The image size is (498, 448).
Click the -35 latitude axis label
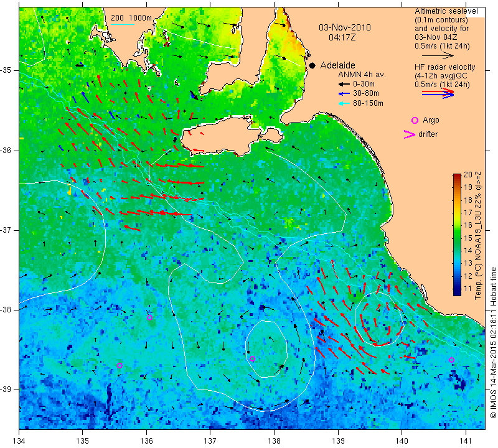(7, 70)
